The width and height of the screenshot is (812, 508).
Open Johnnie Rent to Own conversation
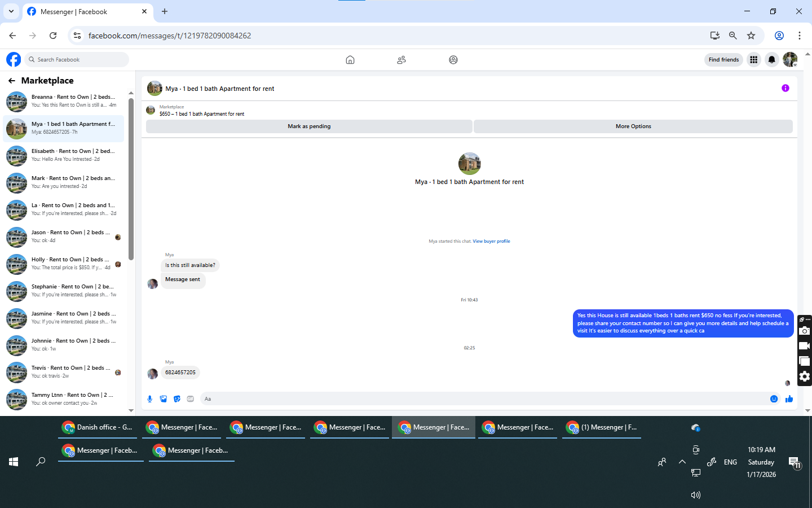(63, 345)
